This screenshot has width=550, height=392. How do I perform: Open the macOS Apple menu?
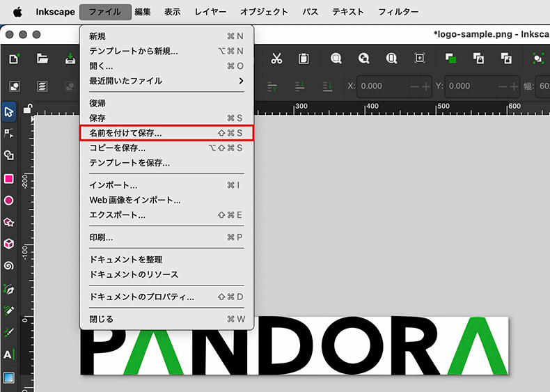(x=17, y=12)
